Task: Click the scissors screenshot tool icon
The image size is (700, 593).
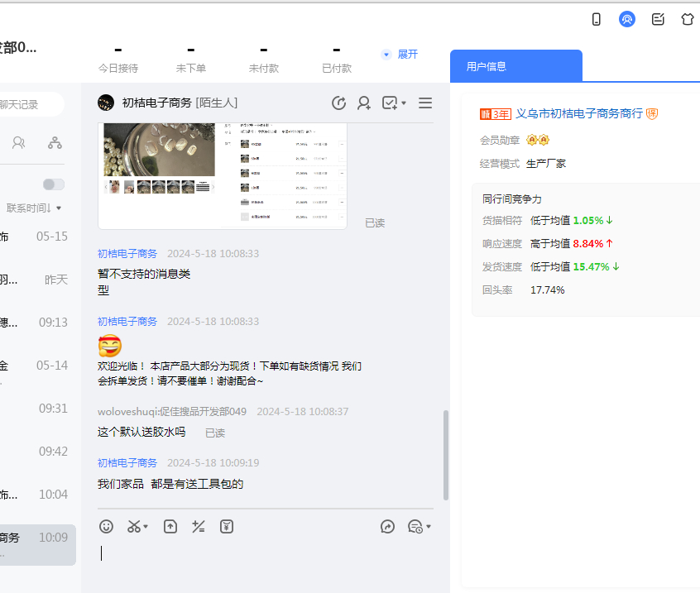Action: 133,526
